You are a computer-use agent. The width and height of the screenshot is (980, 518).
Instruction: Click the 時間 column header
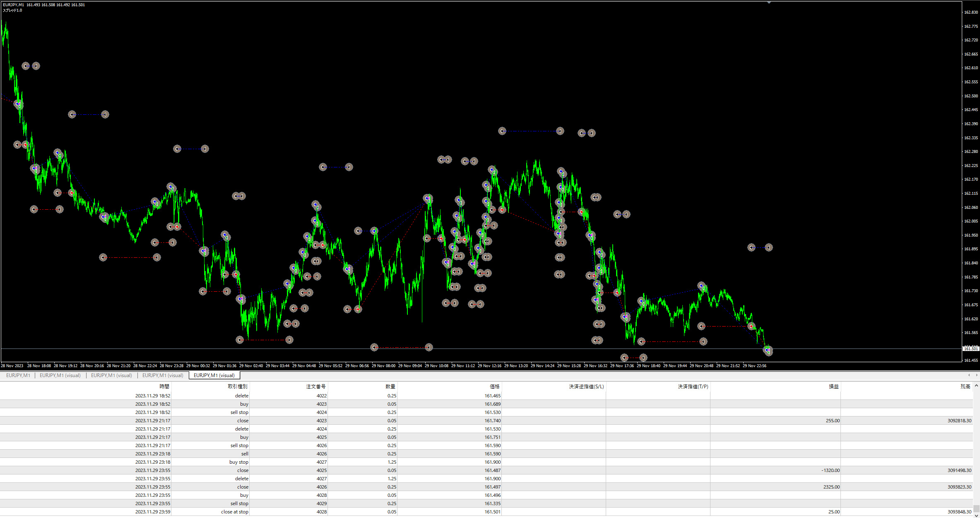[x=164, y=387]
